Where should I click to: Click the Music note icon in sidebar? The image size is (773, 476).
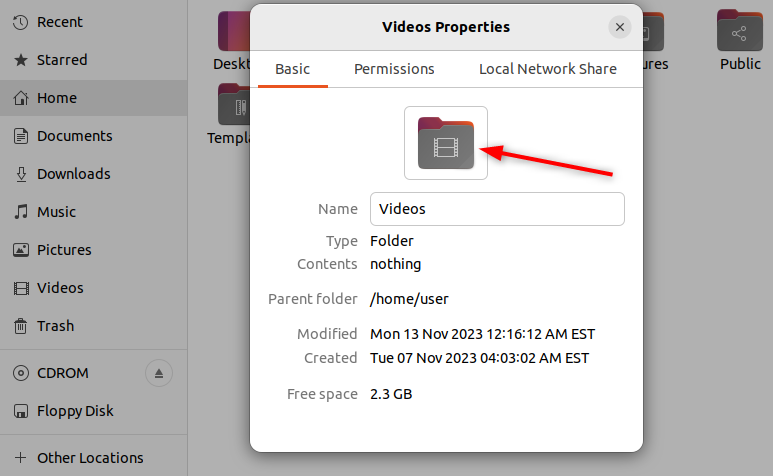coord(20,212)
